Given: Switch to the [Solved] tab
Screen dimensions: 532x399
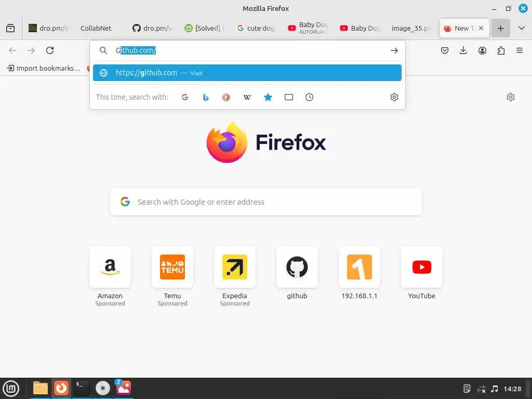Looking at the screenshot, I should point(204,28).
